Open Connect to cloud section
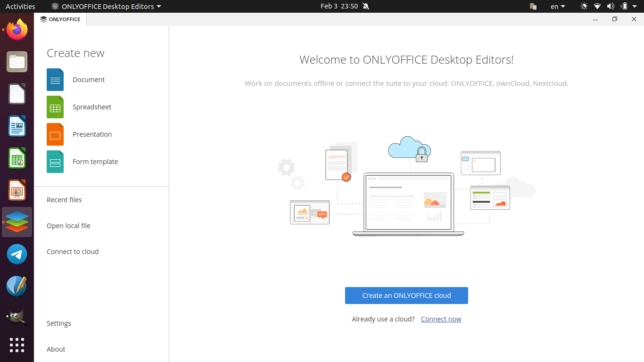The image size is (644, 362). [x=73, y=252]
